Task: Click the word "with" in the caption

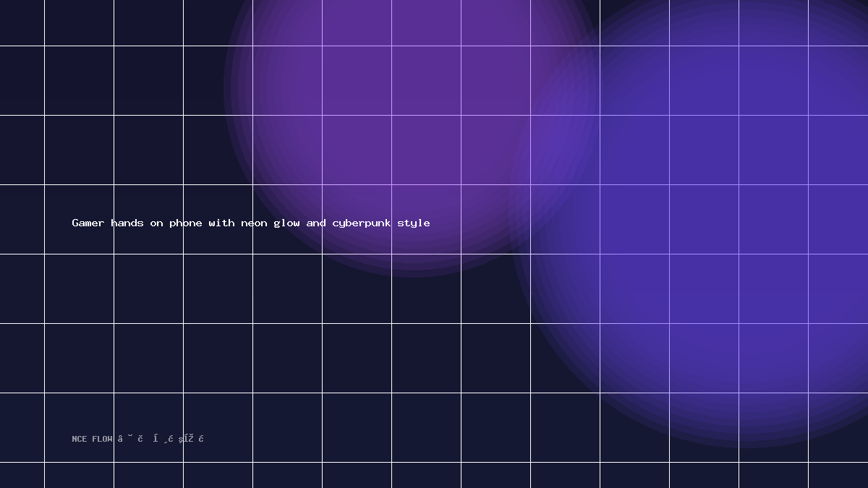Action: point(221,223)
